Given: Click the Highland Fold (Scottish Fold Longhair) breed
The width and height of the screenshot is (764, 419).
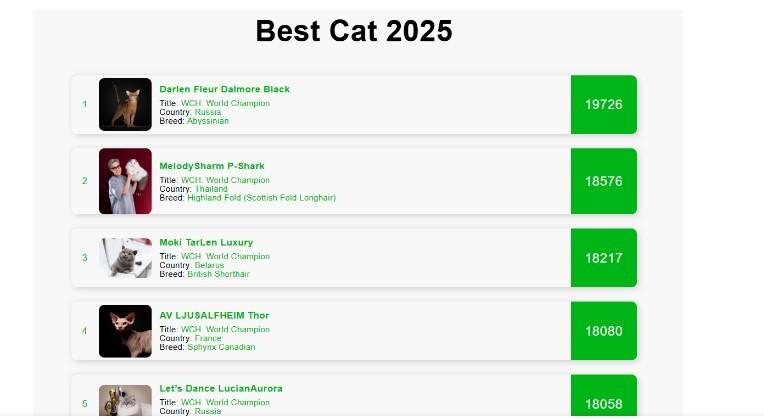Looking at the screenshot, I should (261, 198).
